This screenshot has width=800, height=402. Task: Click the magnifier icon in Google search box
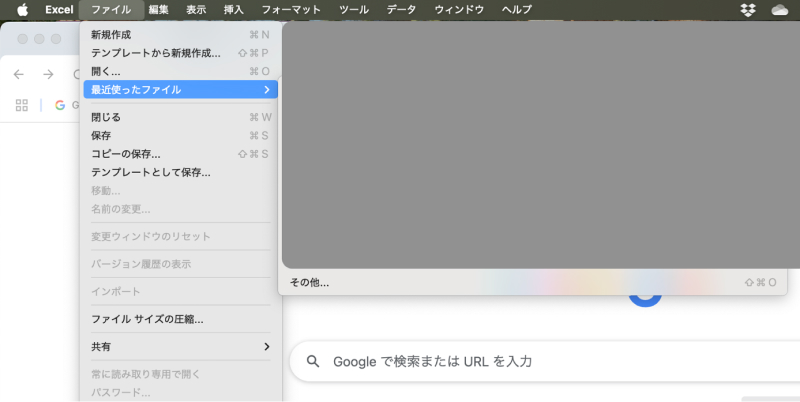point(313,362)
